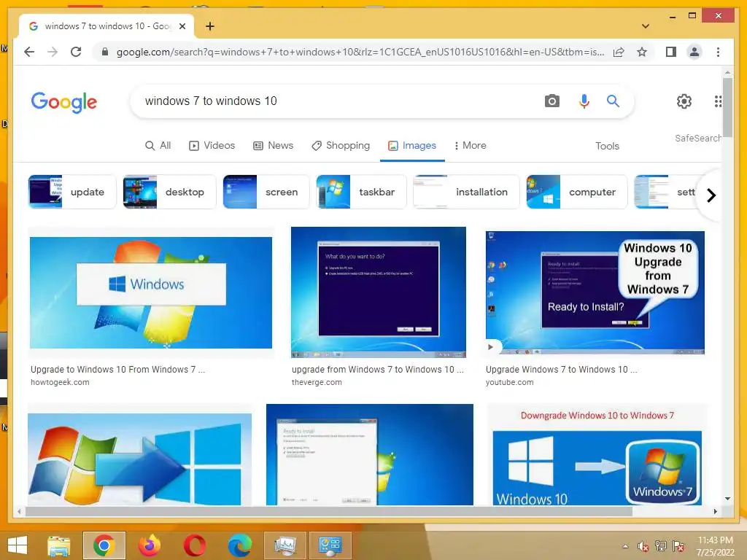Open 'Upgrade Windows 7 to Windows 10' youtube link
This screenshot has height=560, width=747.
561,370
